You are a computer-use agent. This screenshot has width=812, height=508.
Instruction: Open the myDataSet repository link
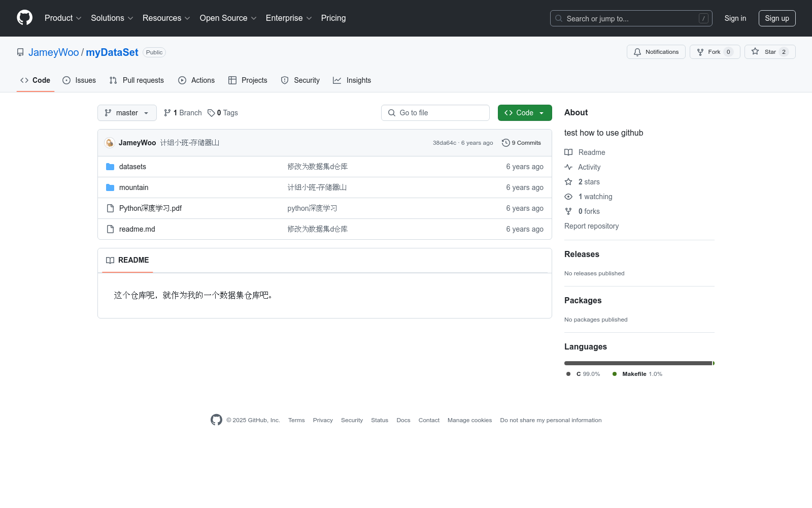[x=112, y=52]
